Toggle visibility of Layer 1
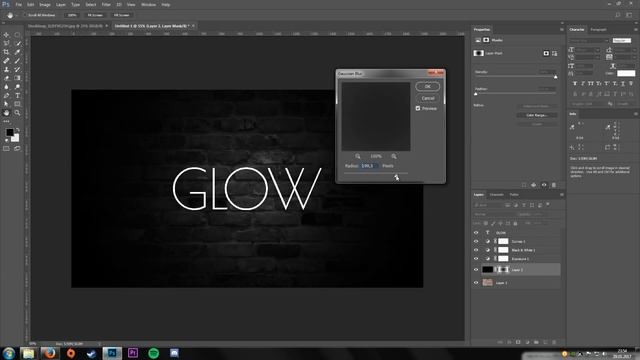640x360 pixels. click(x=476, y=282)
